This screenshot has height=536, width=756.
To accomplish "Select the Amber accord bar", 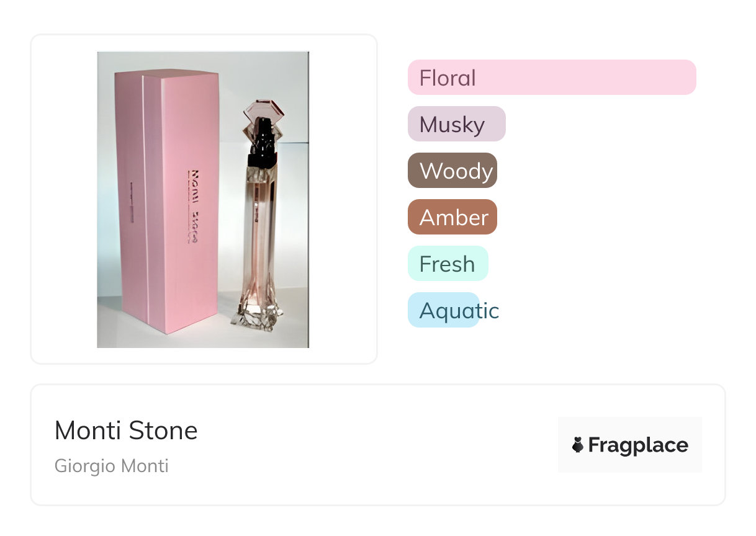I will [452, 217].
